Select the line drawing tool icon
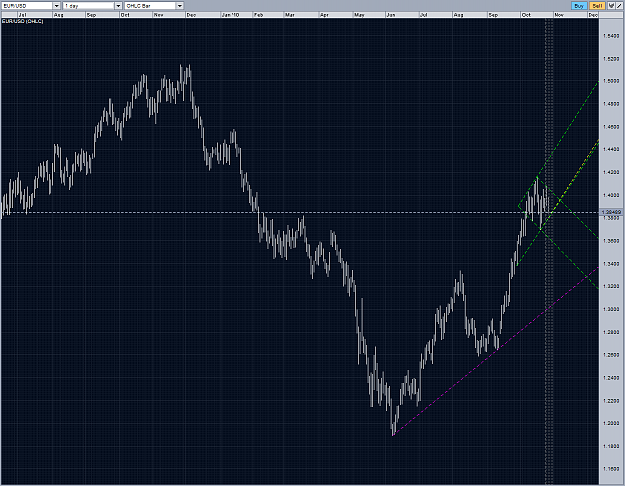The image size is (625, 486). point(619,6)
